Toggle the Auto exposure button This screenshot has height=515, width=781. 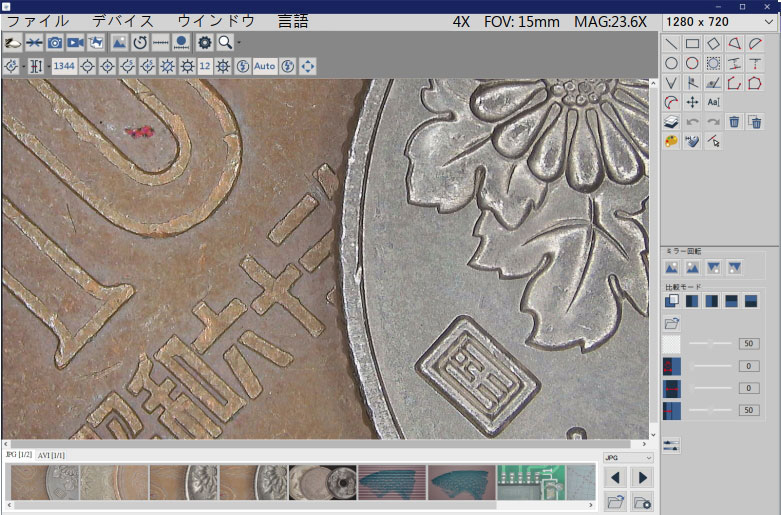click(264, 66)
